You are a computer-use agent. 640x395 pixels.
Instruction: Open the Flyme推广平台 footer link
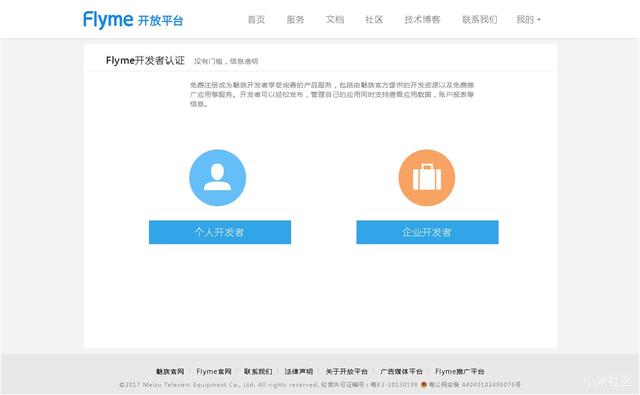tap(460, 371)
